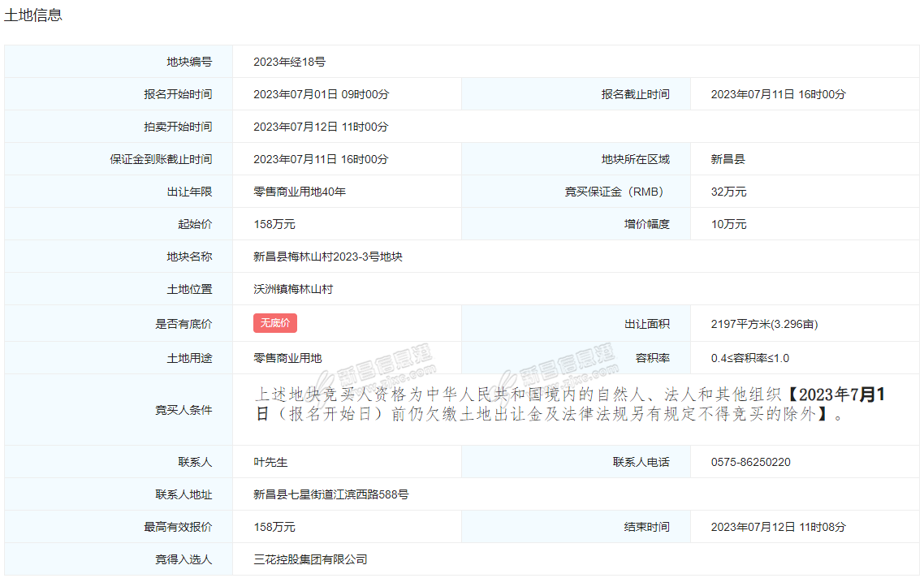Screen dimensions: 924x578
Task: Select the parcel name 新昌县梅林山村2023-3号地块
Action: pos(328,257)
